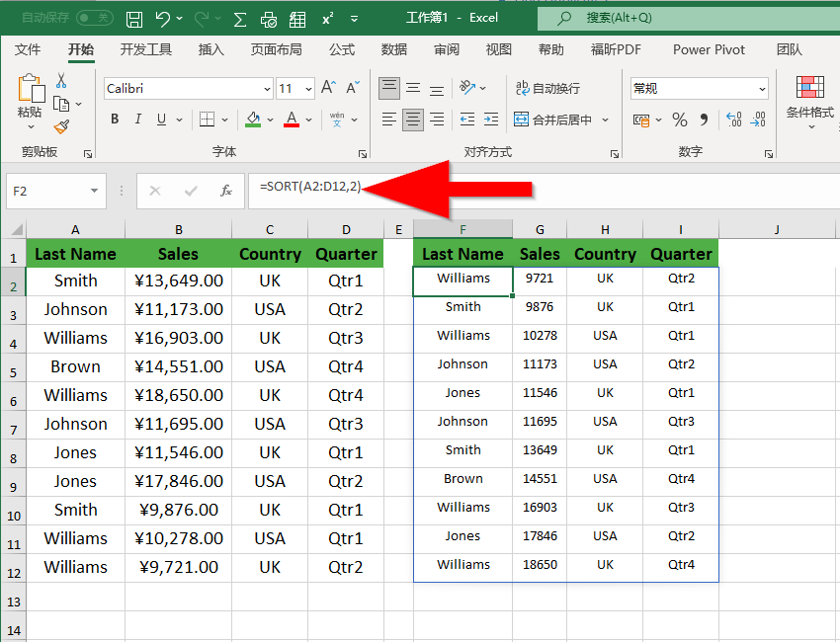Click the Select All corner triangle
This screenshot has width=840, height=642.
[x=16, y=230]
